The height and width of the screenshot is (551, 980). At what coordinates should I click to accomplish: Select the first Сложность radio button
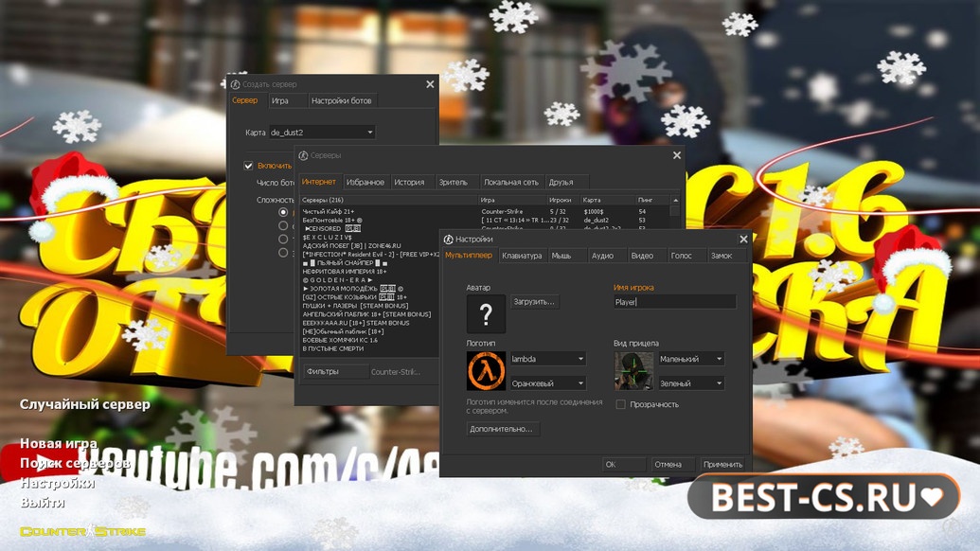pos(283,212)
